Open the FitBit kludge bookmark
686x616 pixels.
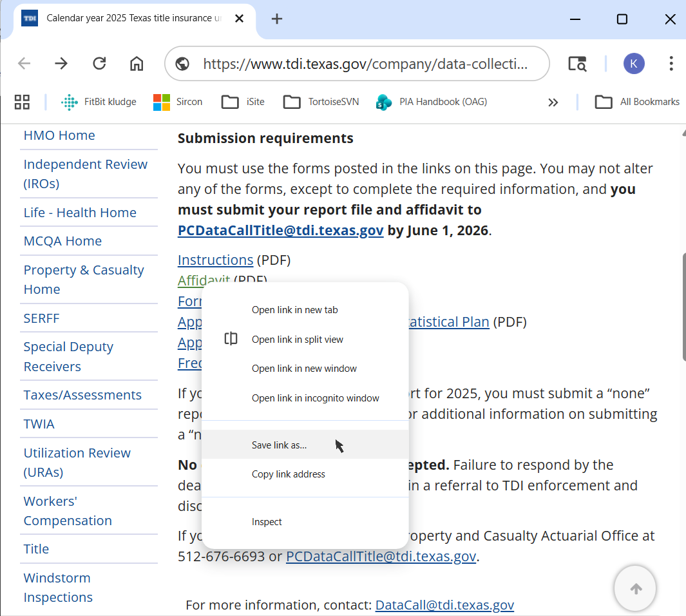(99, 102)
